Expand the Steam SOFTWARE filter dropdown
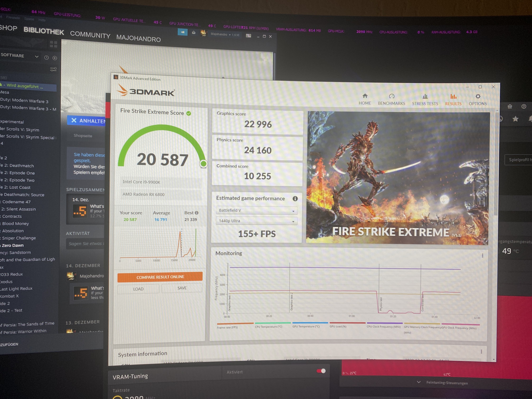 click(37, 56)
